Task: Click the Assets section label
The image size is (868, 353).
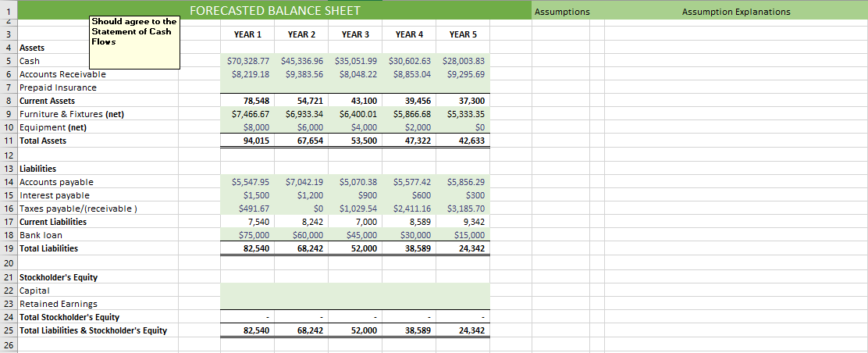Action: (32, 48)
